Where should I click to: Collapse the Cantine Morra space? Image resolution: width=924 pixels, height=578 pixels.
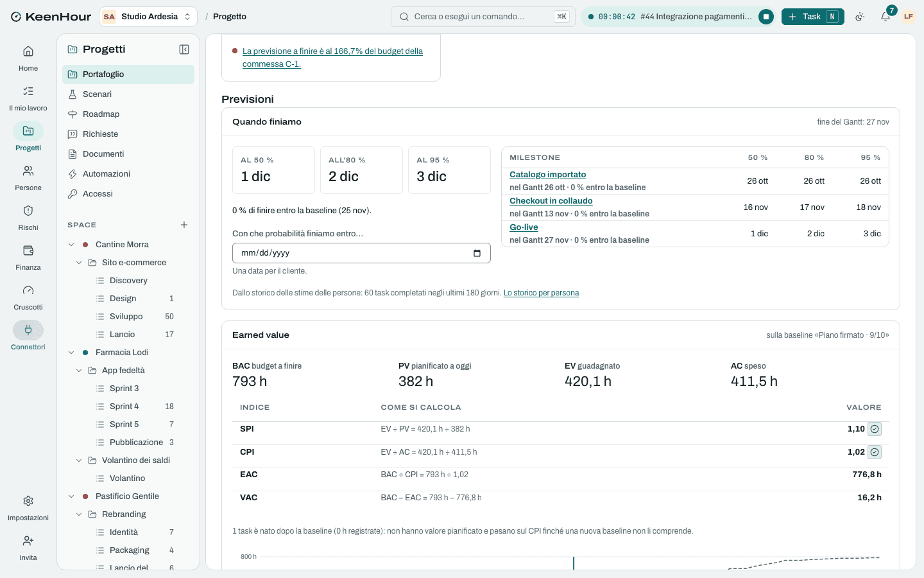click(71, 245)
